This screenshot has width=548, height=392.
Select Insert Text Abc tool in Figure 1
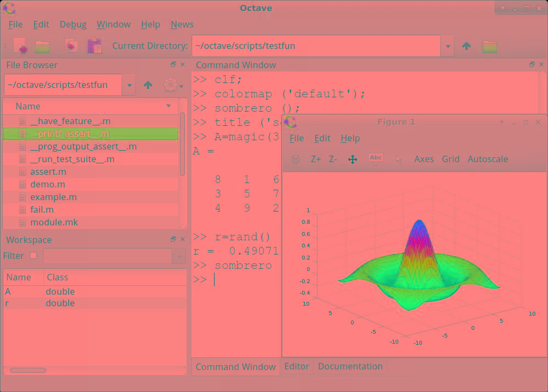coord(376,158)
